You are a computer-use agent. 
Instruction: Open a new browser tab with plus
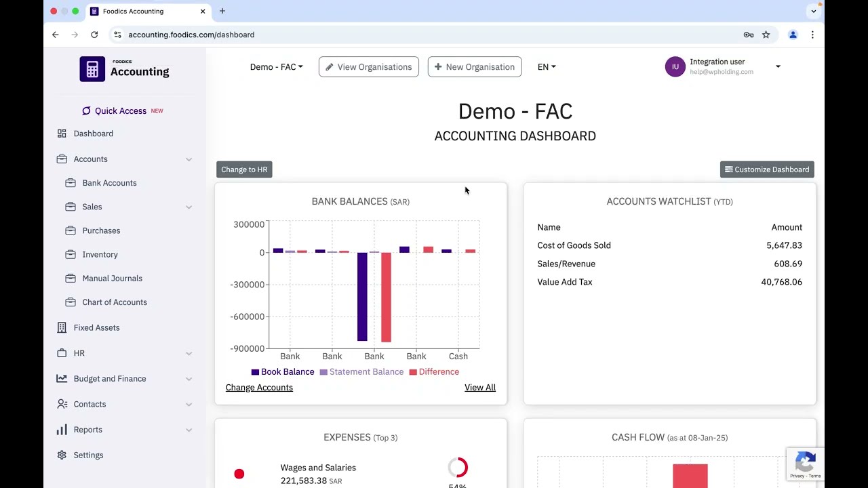click(222, 11)
